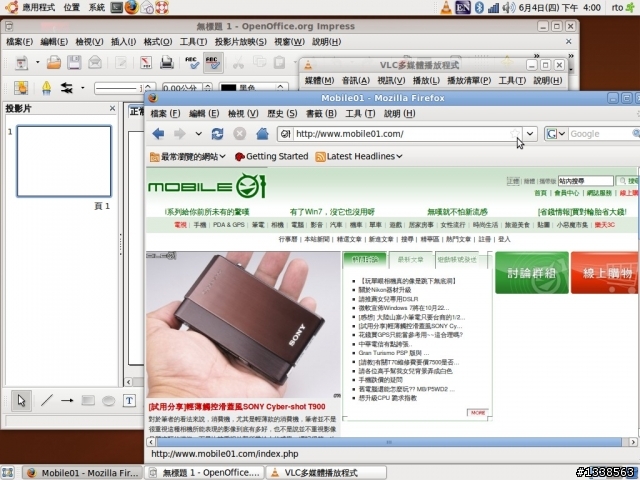640x480 pixels.
Task: Open the 最常瀏覽的網站 bookmarks folder
Action: (x=187, y=156)
